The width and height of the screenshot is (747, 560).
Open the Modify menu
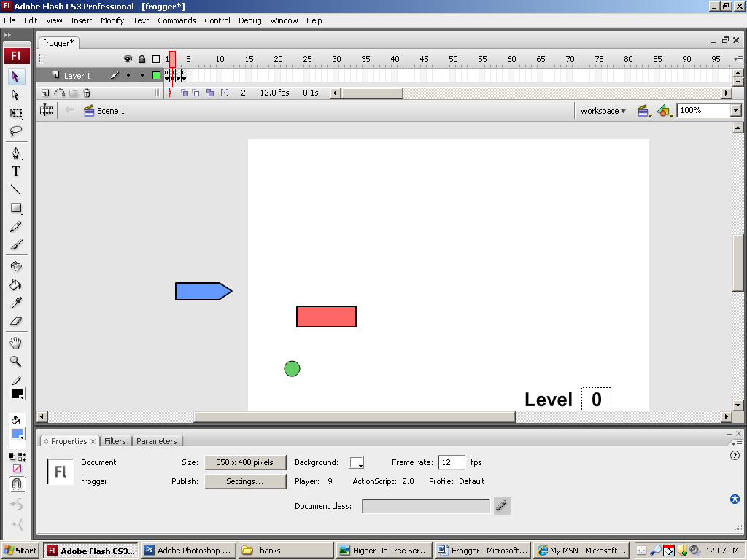click(112, 20)
